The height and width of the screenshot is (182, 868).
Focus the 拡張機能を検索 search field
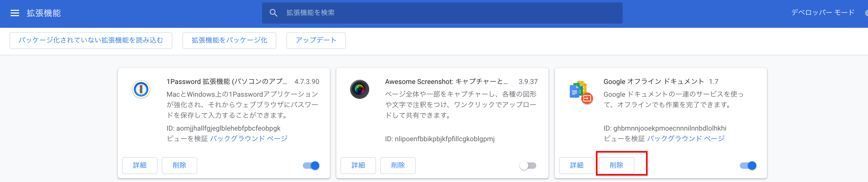tap(442, 13)
